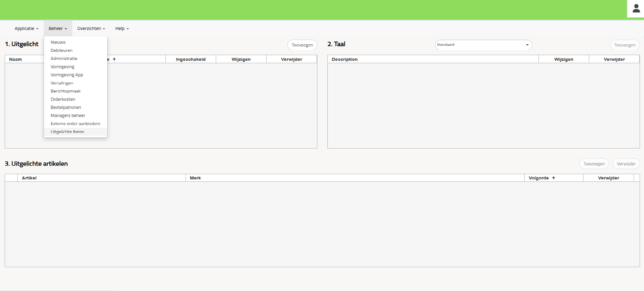Click Toevoegen in Uitgelicht section
Image resolution: width=644 pixels, height=291 pixels.
(x=302, y=45)
